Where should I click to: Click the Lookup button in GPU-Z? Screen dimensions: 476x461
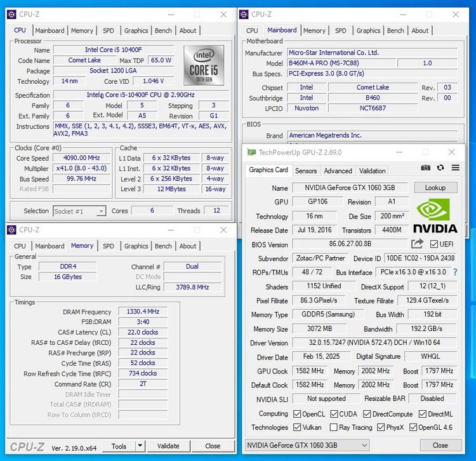[435, 188]
